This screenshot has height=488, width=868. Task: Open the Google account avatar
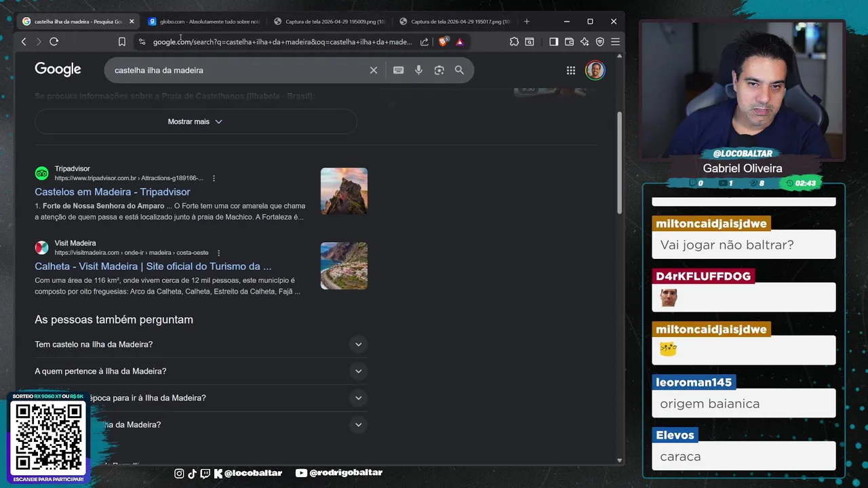click(x=595, y=70)
